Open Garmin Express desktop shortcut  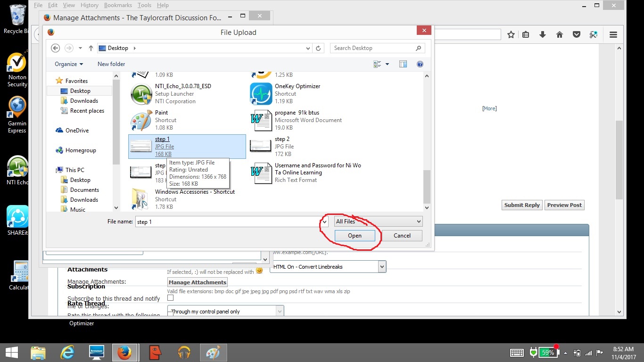point(17,115)
